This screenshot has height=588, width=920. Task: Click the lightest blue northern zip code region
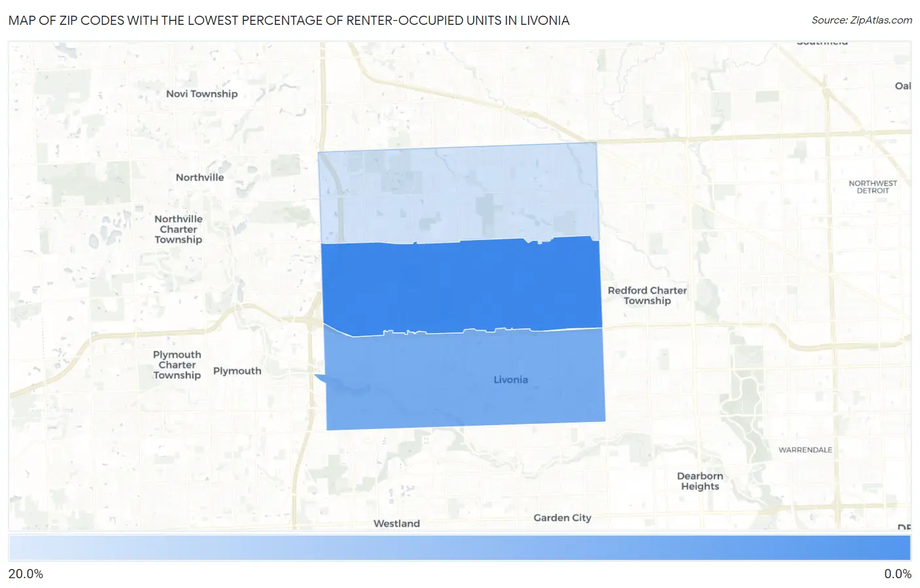458,194
